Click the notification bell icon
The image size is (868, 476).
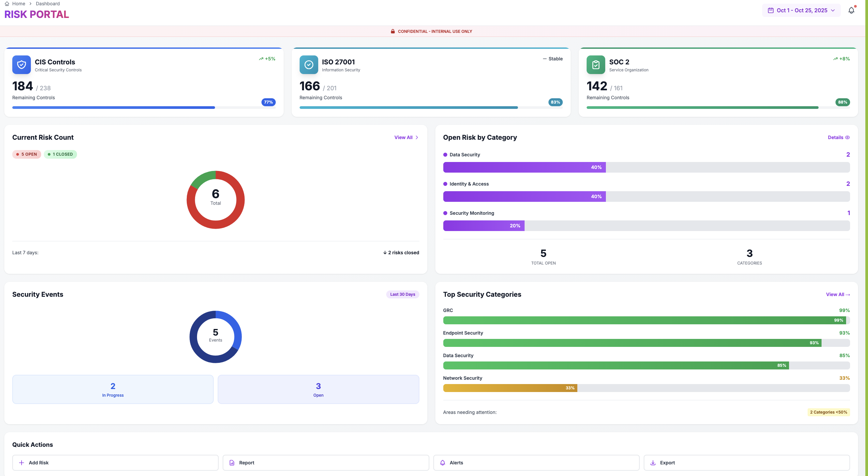click(851, 10)
